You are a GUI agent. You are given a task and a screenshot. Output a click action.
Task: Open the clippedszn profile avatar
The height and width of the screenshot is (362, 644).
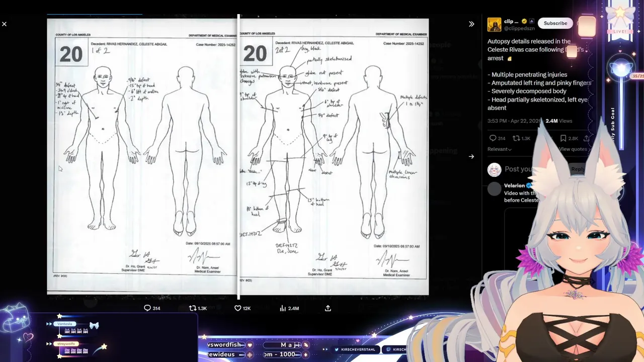[x=494, y=25]
